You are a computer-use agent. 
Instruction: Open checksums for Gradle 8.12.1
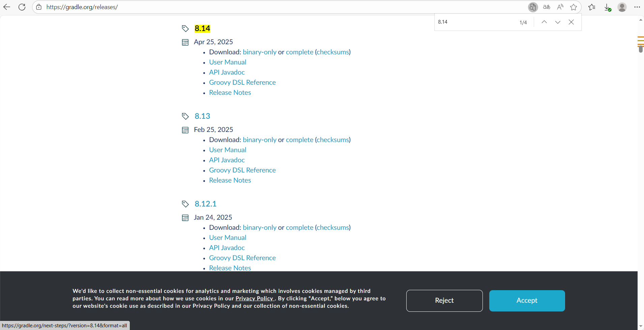tap(333, 227)
